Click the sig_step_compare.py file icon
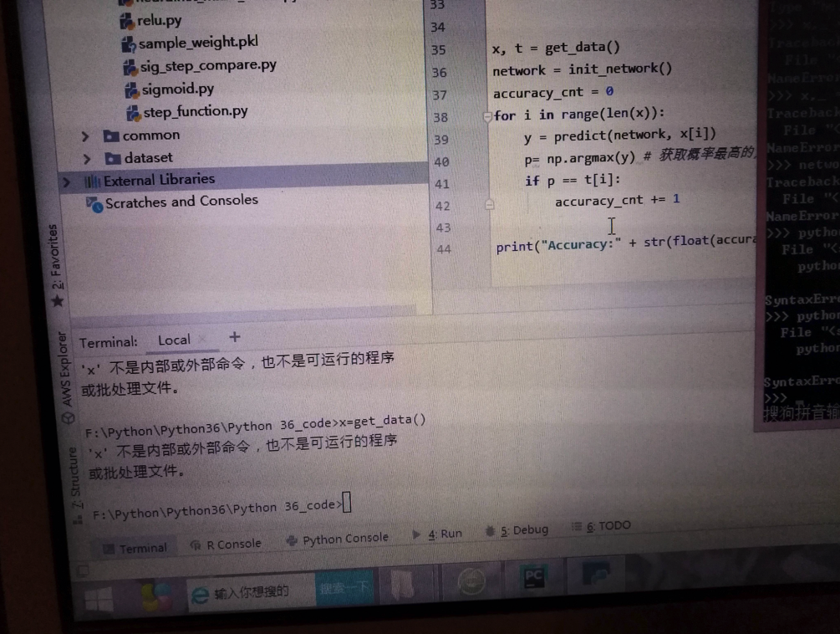Viewport: 840px width, 634px height. [130, 68]
